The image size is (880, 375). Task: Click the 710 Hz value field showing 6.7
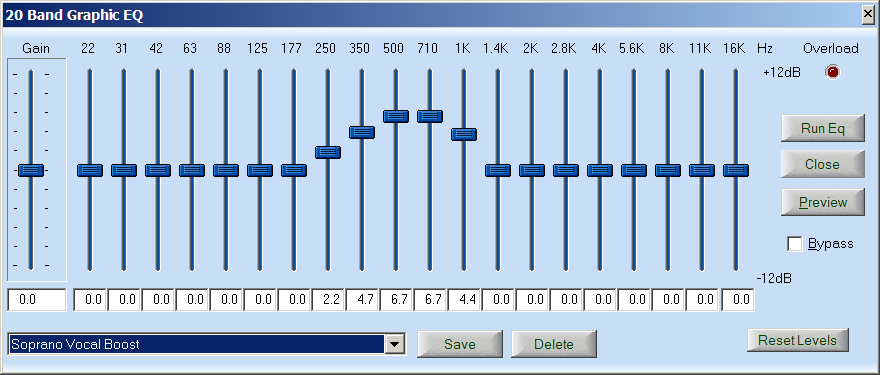point(430,300)
